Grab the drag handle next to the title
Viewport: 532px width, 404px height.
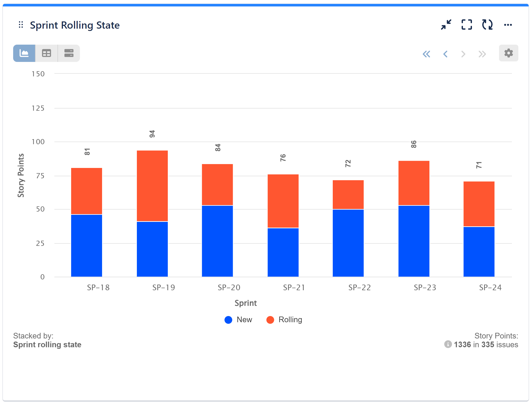point(21,25)
